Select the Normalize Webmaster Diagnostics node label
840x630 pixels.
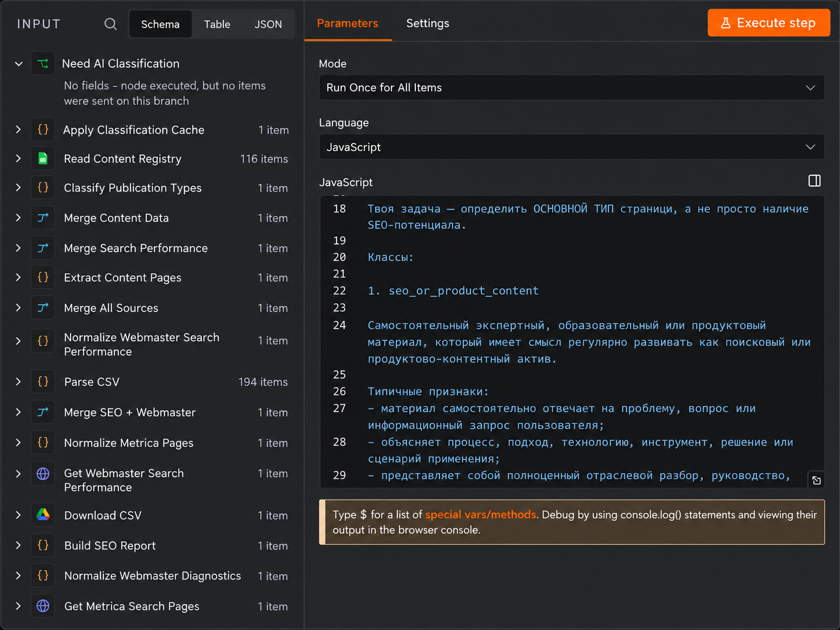[x=153, y=575]
